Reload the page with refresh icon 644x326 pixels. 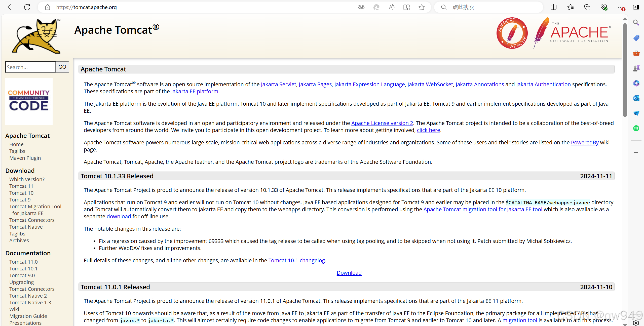coord(27,7)
